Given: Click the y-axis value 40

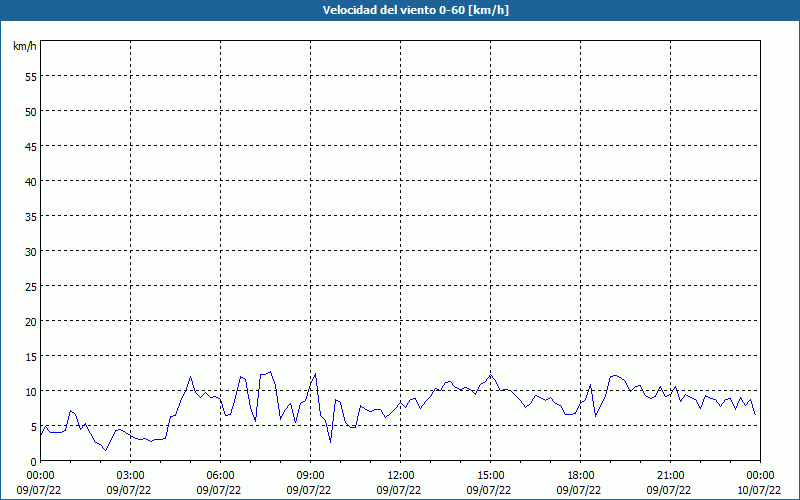Looking at the screenshot, I should point(31,182).
